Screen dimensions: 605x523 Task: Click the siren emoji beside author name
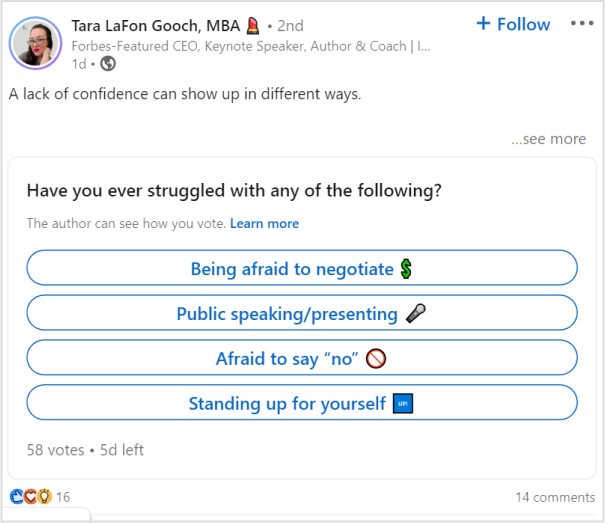coord(253,25)
